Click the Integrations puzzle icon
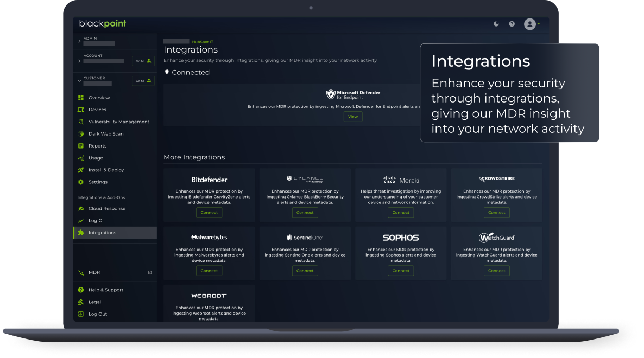Screen dimensions: 644x358 click(81, 233)
